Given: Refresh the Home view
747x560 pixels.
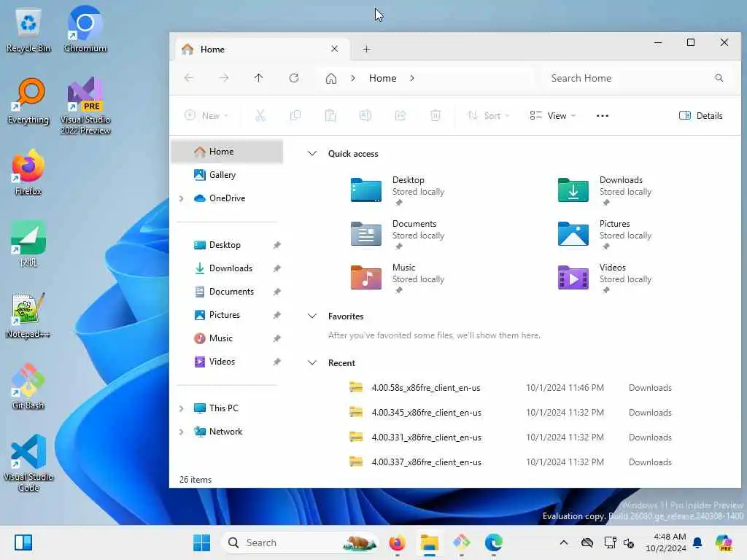Looking at the screenshot, I should click(x=294, y=78).
